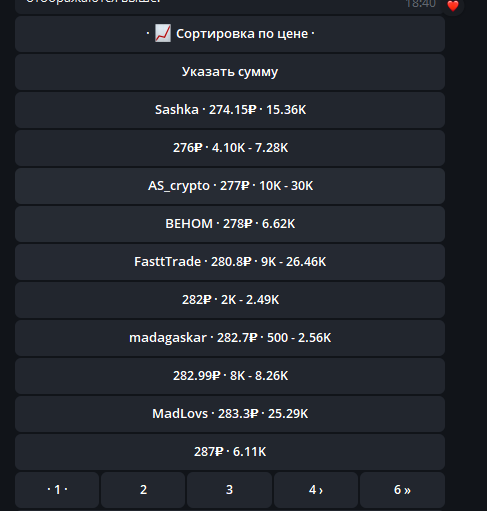The width and height of the screenshot is (487, 511).
Task: Jump to next page 4 ›
Action: click(316, 490)
